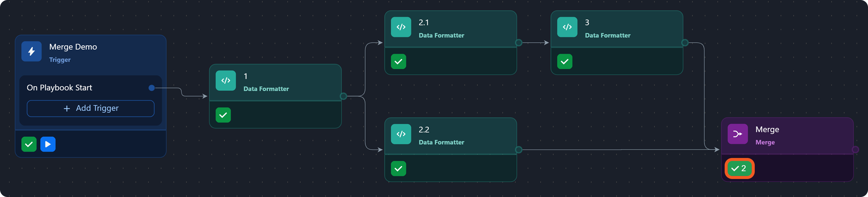Select the On Playbook Start trigger row
This screenshot has height=197, width=868.
click(60, 88)
